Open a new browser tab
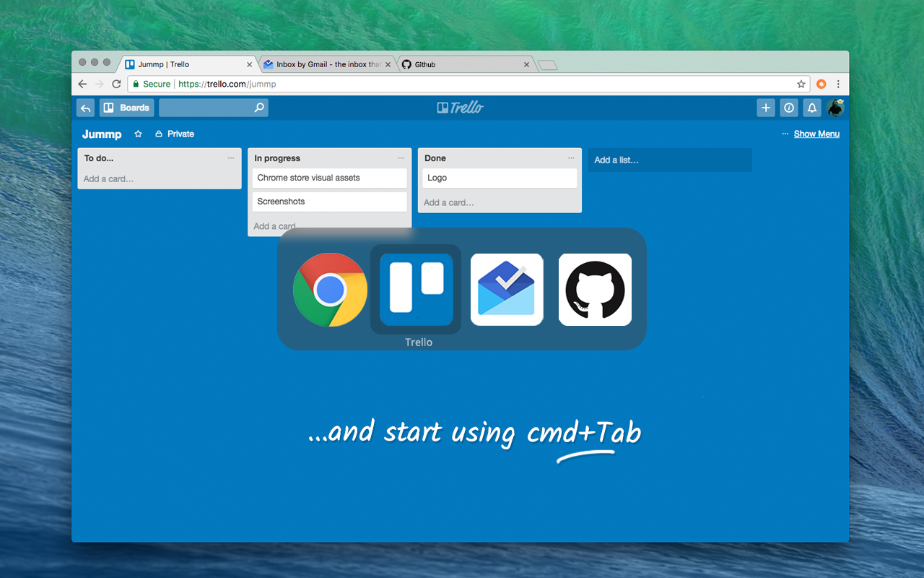924x578 pixels. tap(548, 65)
